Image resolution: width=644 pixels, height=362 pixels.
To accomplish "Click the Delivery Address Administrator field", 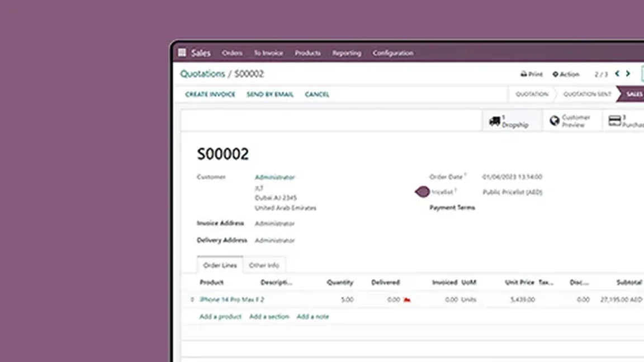I will (275, 241).
